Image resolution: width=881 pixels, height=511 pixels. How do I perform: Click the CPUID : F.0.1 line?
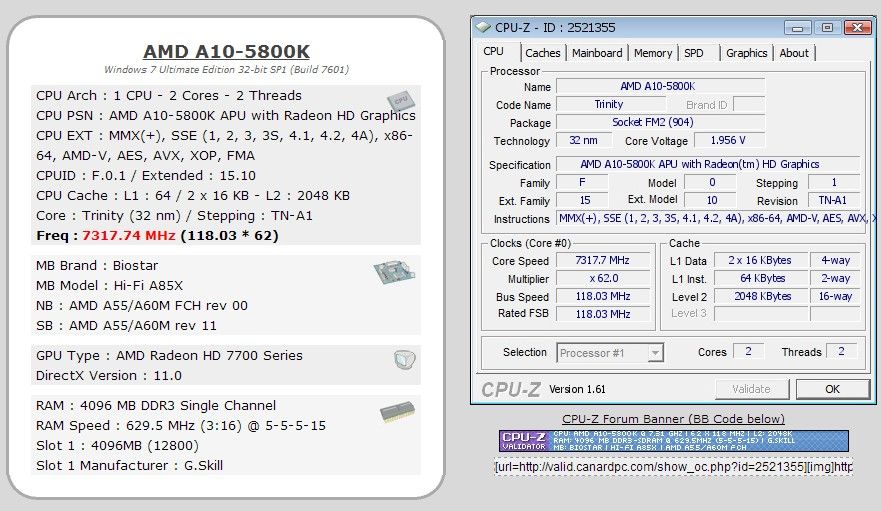click(x=146, y=175)
